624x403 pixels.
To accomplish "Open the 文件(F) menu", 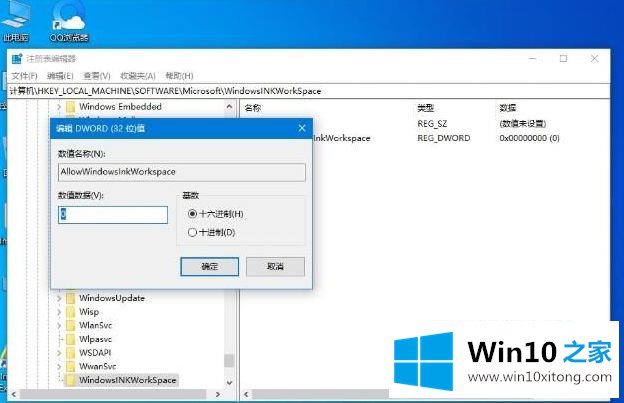I will point(24,76).
